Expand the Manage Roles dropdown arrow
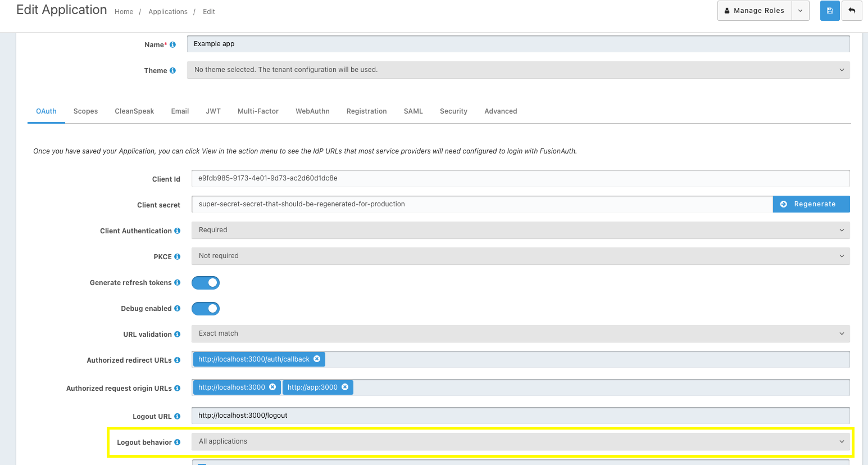 pos(800,11)
